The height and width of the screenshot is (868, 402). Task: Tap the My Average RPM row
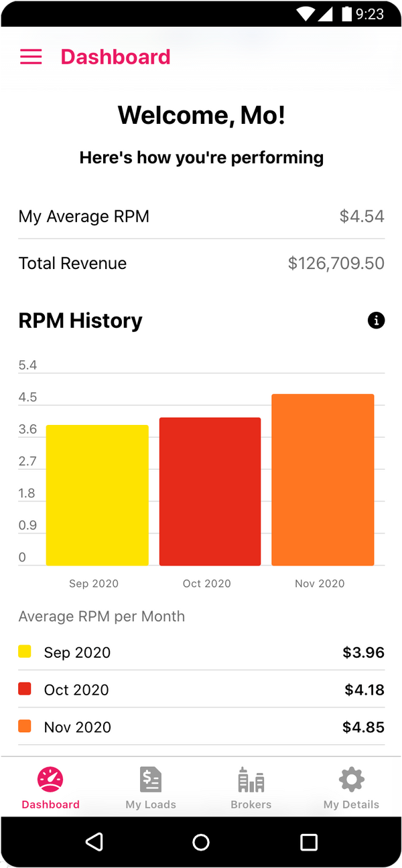201,216
